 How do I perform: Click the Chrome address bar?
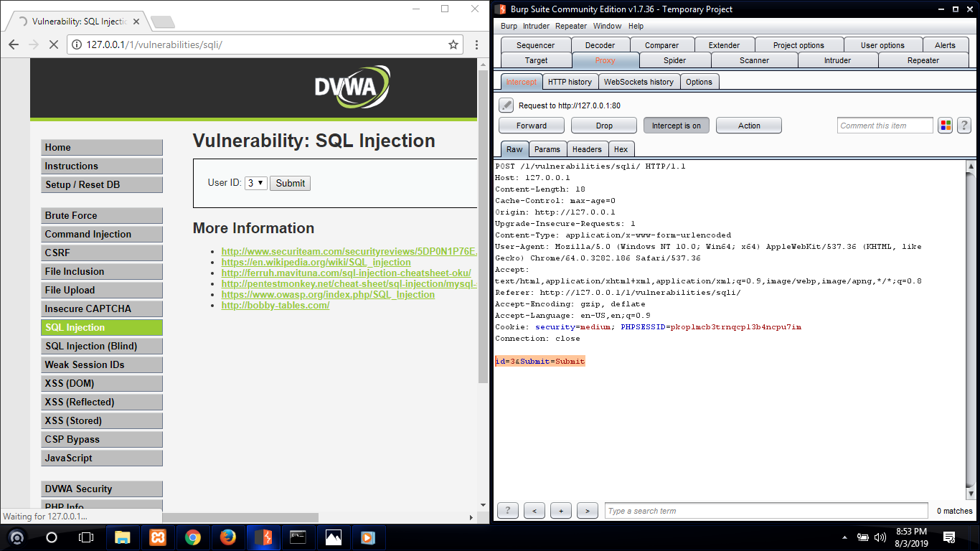click(x=264, y=44)
